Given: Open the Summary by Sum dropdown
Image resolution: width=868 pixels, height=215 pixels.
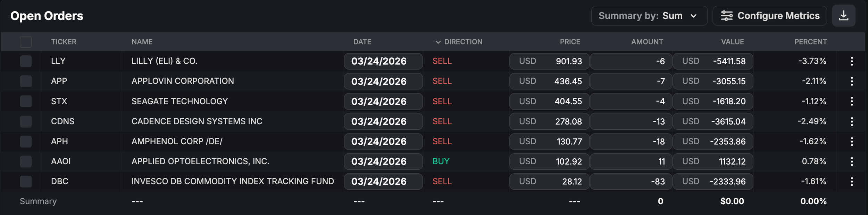Looking at the screenshot, I should click(x=649, y=16).
